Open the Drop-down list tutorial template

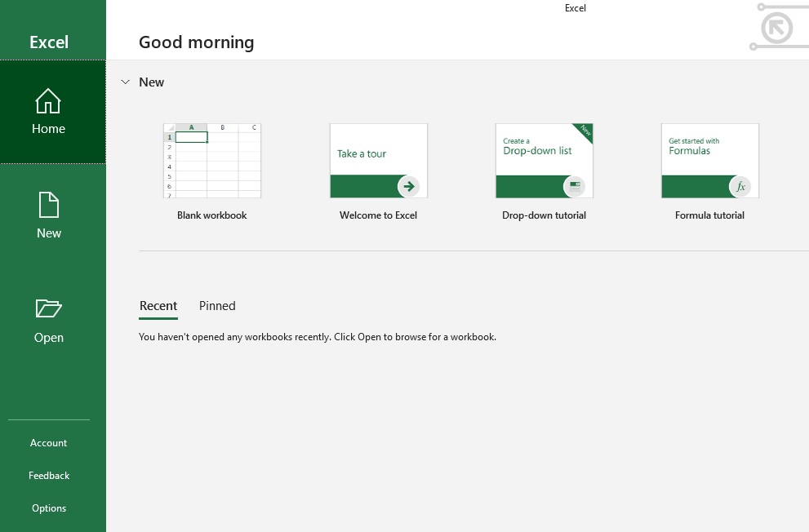tap(545, 161)
